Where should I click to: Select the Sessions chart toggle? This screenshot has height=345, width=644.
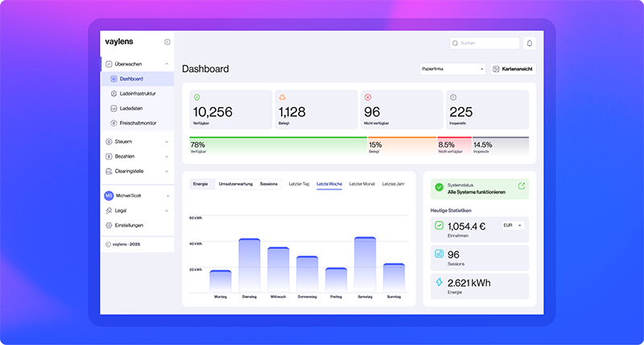(269, 184)
